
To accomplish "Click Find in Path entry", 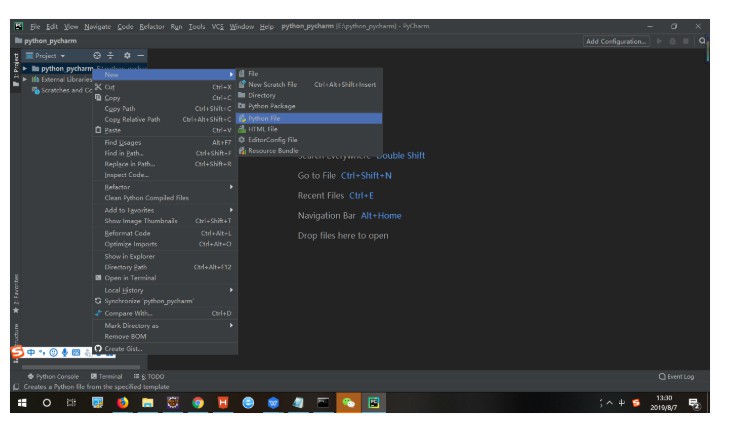I will [165, 153].
